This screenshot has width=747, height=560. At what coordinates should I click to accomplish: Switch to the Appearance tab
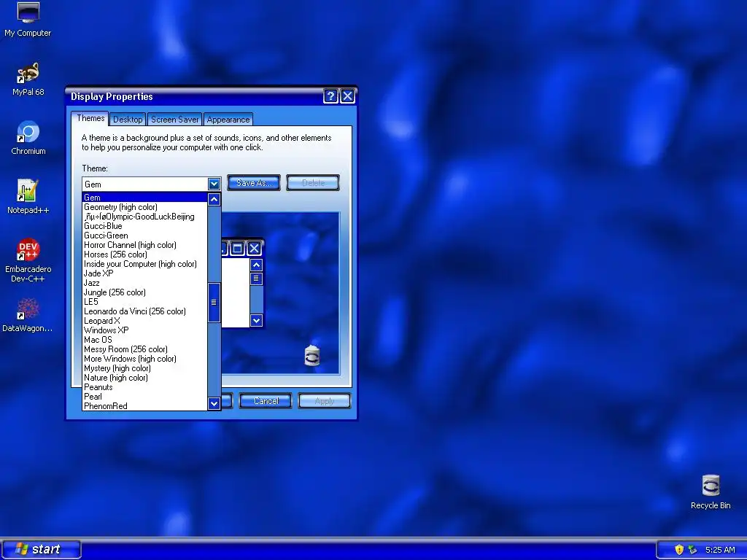[228, 120]
